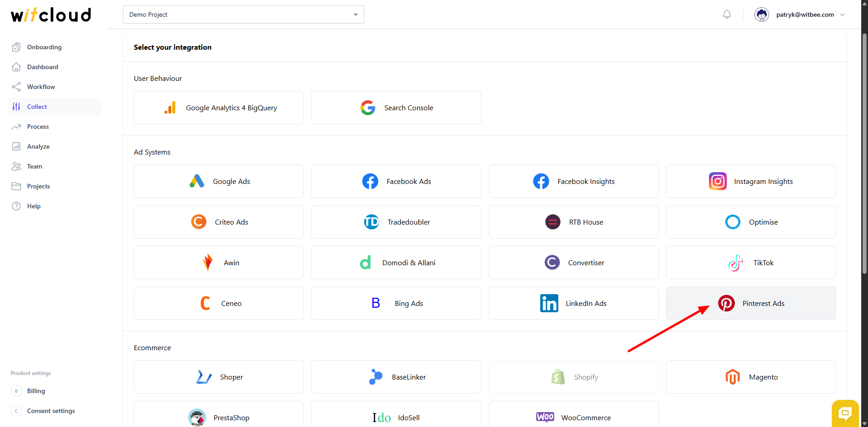Open the Demo Project dropdown
Viewport: 868px width, 427px height.
[x=244, y=14]
